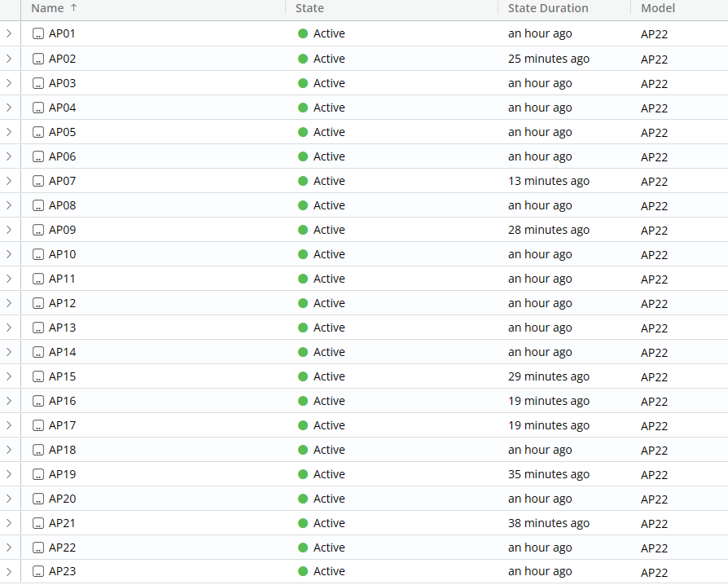
Task: Expand the AP03 row
Action: click(9, 83)
